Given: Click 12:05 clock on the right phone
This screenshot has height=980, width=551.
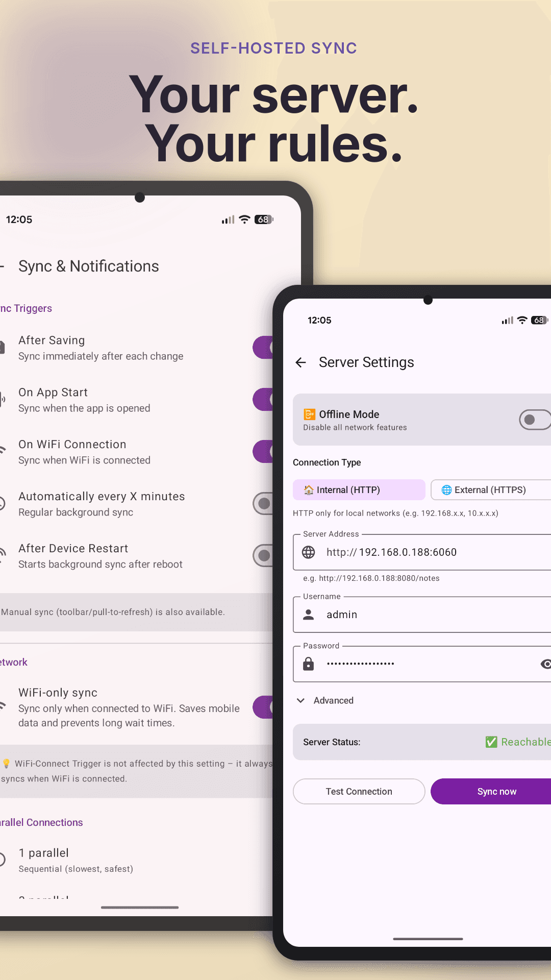Looking at the screenshot, I should pos(319,321).
